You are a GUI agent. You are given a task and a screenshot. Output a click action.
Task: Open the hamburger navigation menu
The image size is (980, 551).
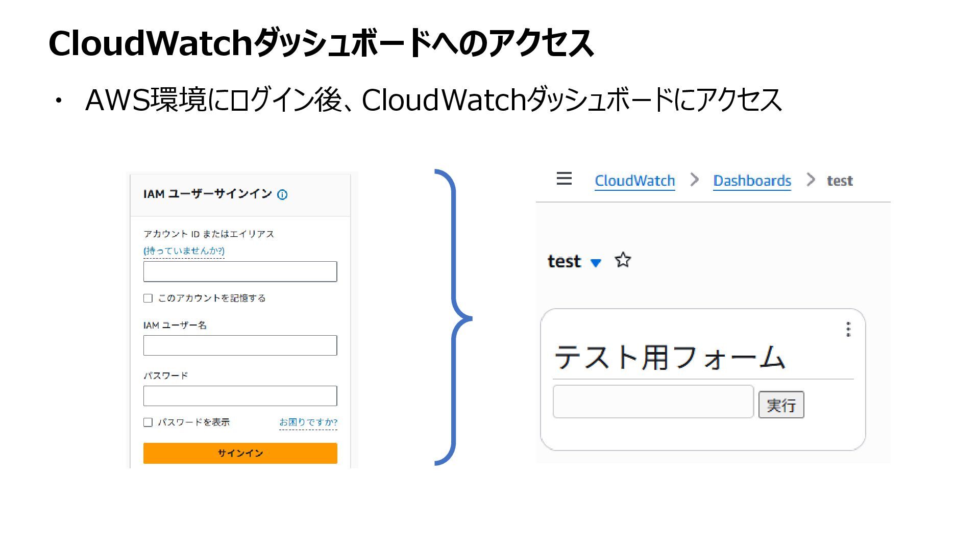[564, 179]
